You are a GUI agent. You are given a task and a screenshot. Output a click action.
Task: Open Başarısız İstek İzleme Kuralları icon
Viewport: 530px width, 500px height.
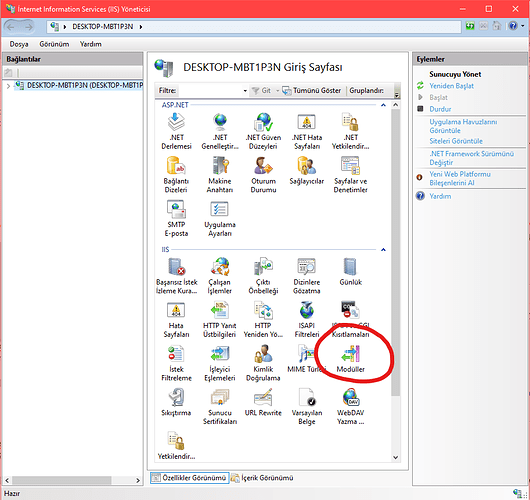(176, 276)
